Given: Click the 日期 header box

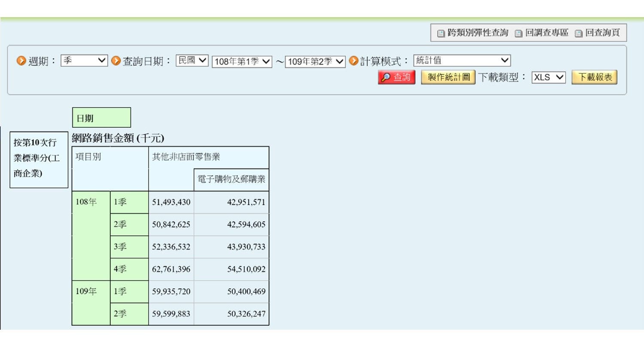Looking at the screenshot, I should [101, 117].
